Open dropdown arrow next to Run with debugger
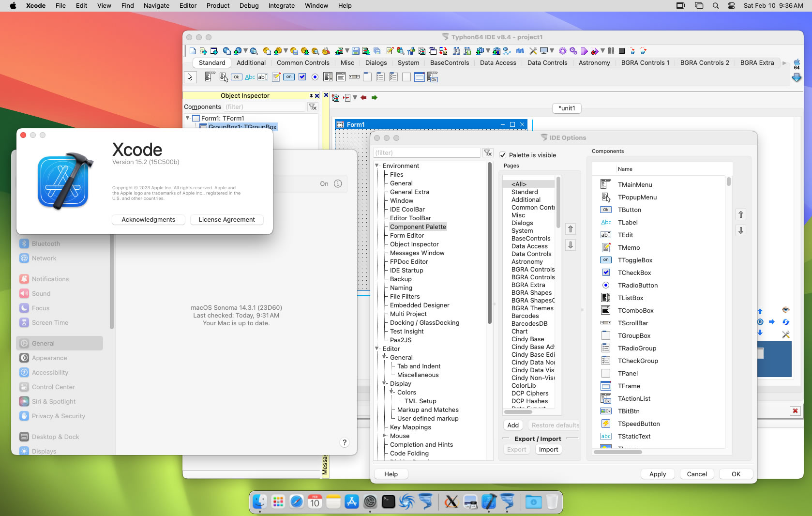The width and height of the screenshot is (812, 516). point(602,51)
